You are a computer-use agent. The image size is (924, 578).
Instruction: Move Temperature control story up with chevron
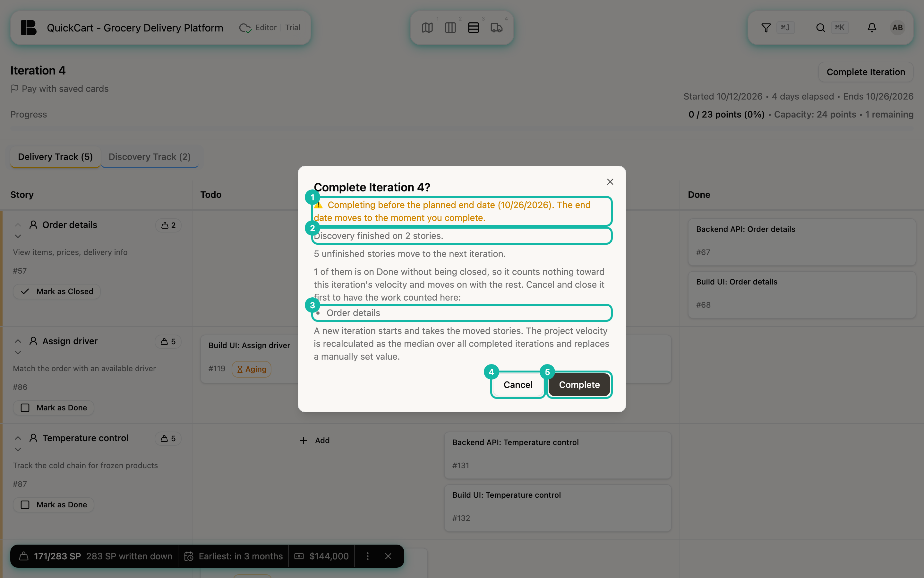click(18, 438)
